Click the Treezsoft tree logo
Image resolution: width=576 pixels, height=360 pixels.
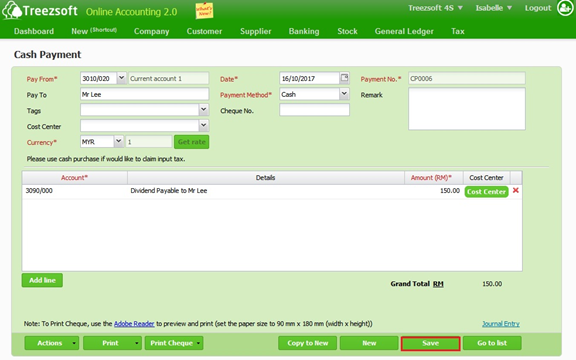pyautogui.click(x=12, y=10)
